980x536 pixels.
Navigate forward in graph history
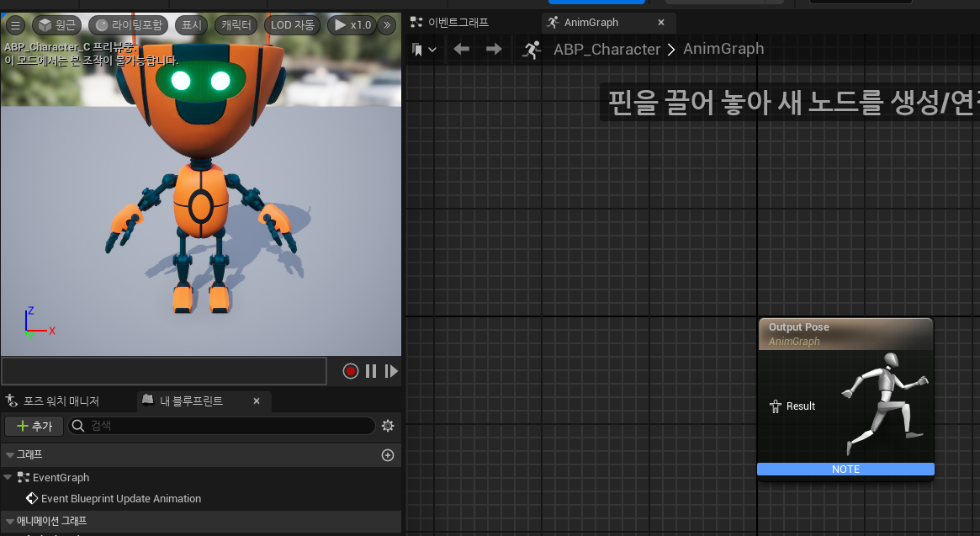click(494, 49)
